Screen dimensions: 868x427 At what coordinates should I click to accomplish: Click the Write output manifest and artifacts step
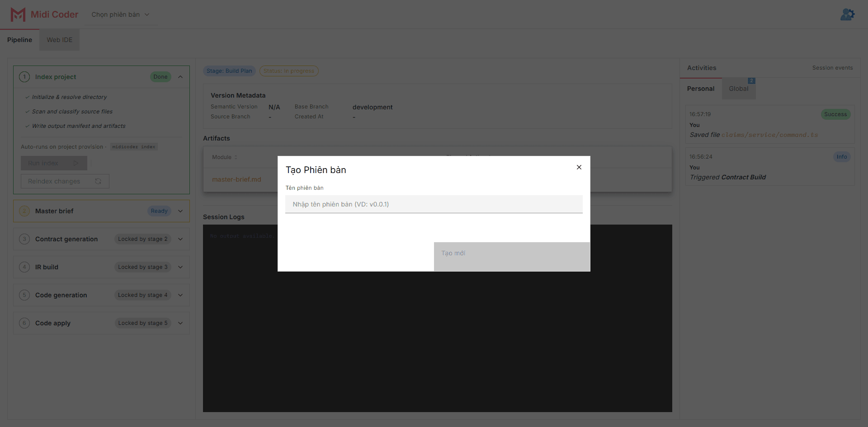75,126
